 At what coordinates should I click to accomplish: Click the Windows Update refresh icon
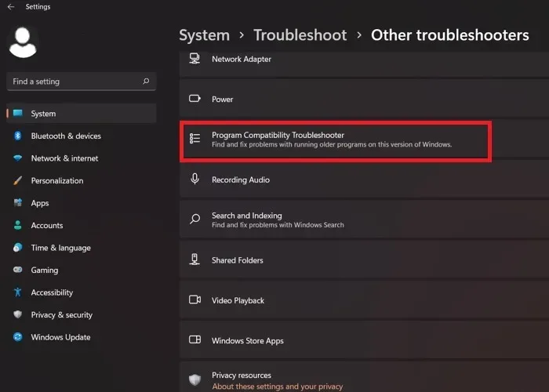17,336
